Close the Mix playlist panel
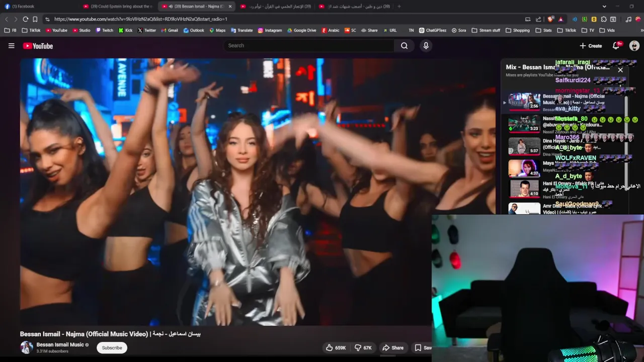The height and width of the screenshot is (362, 644). pos(620,70)
